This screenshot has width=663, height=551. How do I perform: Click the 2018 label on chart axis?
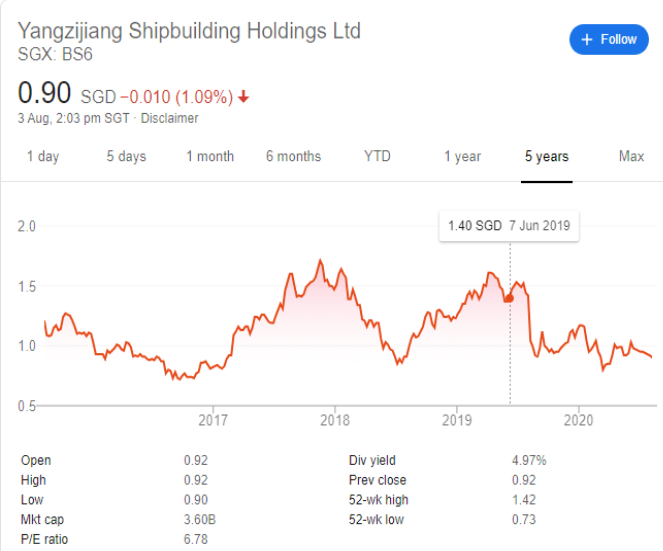(x=335, y=420)
